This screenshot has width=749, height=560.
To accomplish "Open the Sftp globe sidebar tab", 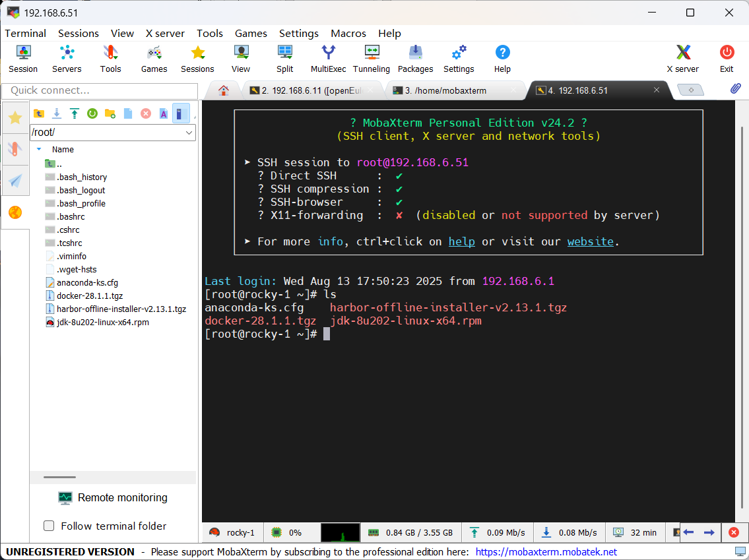I will pos(15,212).
